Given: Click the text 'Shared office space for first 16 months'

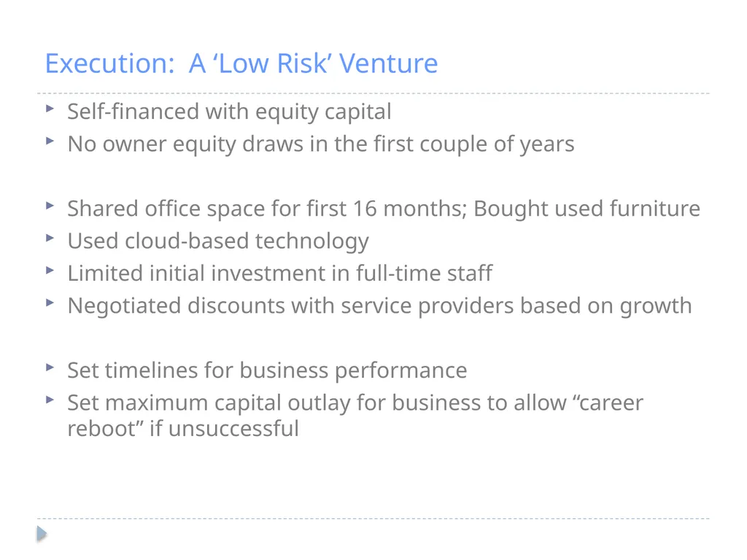Looking at the screenshot, I should click(267, 209).
